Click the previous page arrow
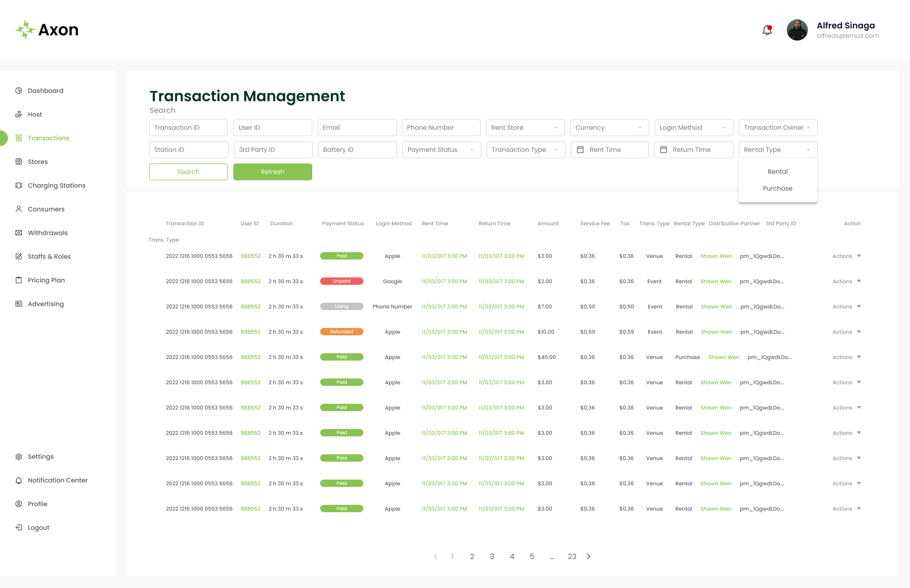Screen dimensions: 910x588 coord(436,556)
